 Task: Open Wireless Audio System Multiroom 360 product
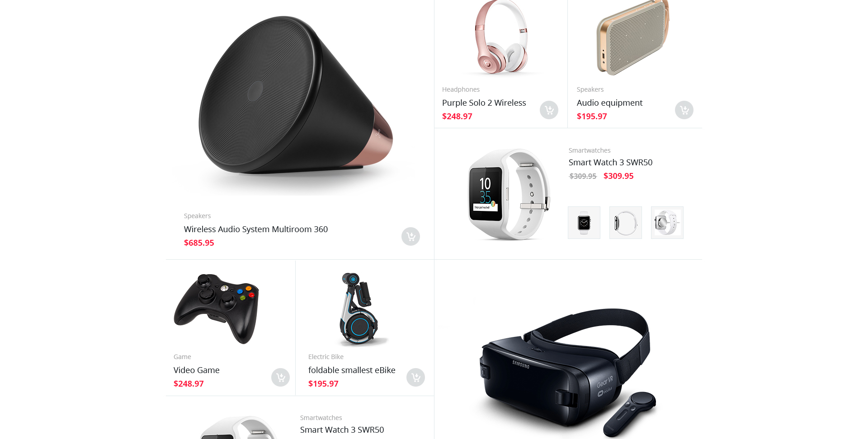tap(256, 229)
